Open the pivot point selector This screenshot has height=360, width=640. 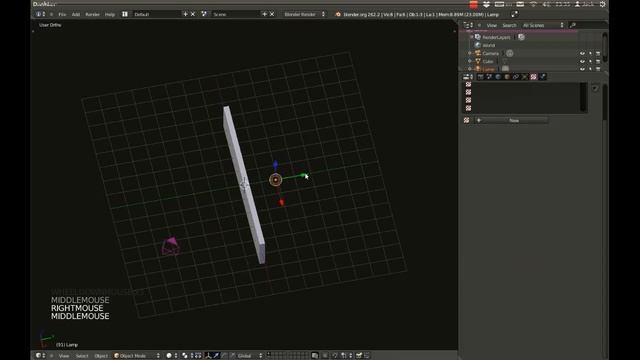click(x=187, y=356)
